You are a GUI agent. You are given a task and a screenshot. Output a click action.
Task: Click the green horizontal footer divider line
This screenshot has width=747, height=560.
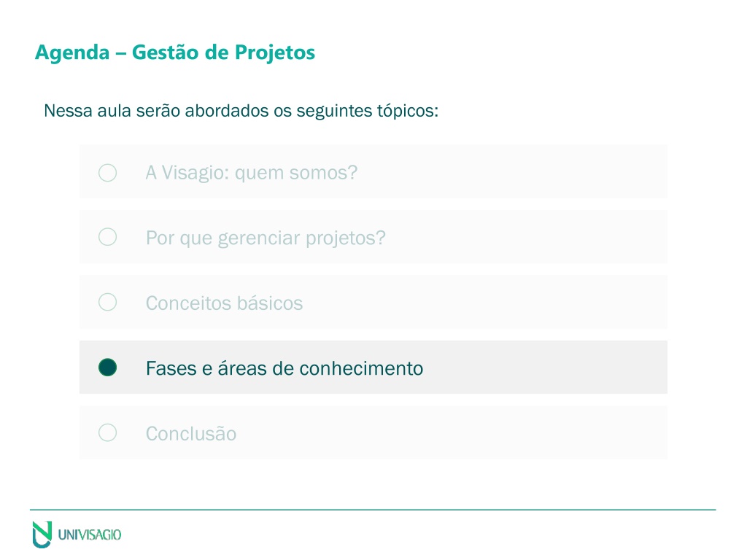pyautogui.click(x=373, y=510)
